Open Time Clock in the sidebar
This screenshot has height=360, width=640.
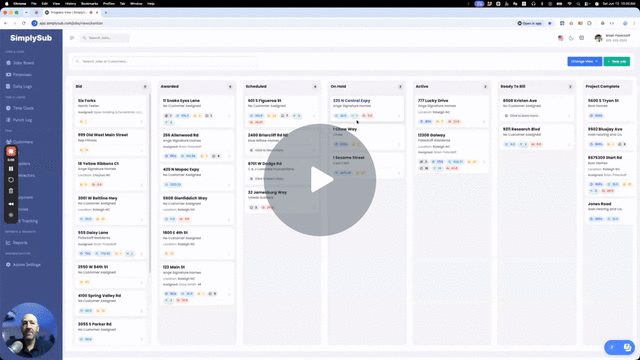pyautogui.click(x=20, y=108)
